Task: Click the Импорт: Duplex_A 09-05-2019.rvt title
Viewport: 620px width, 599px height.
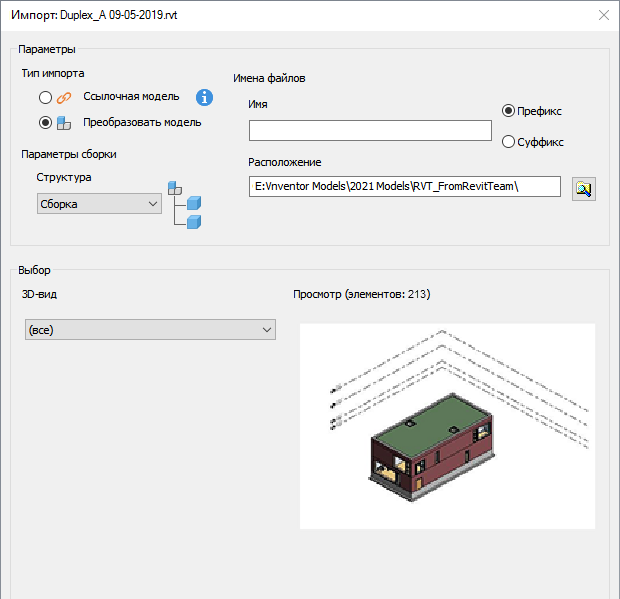Action: [94, 15]
